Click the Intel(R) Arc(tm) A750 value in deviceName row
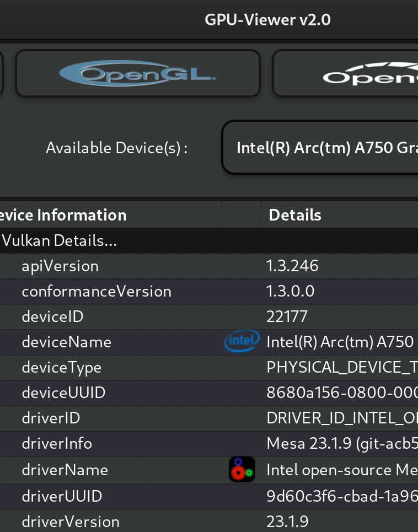 [x=340, y=342]
